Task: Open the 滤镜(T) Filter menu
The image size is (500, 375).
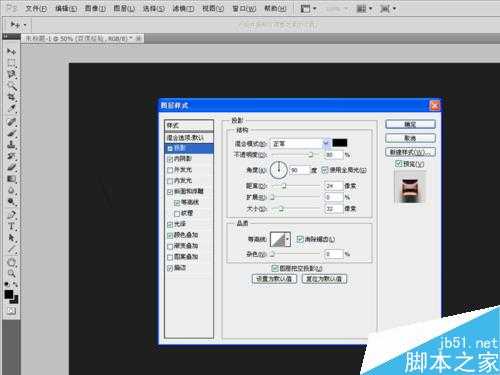Action: click(x=184, y=8)
